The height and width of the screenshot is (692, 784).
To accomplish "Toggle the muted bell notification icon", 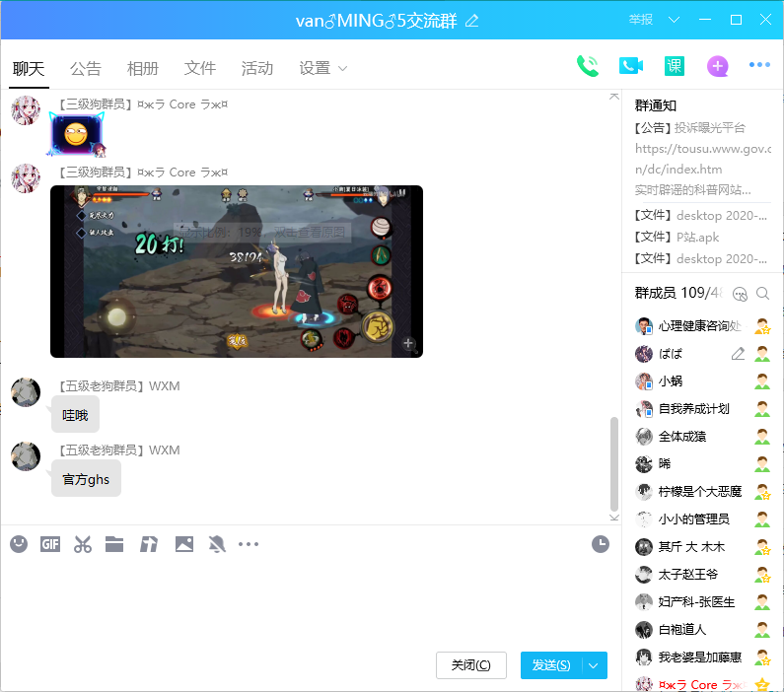I will [x=217, y=544].
